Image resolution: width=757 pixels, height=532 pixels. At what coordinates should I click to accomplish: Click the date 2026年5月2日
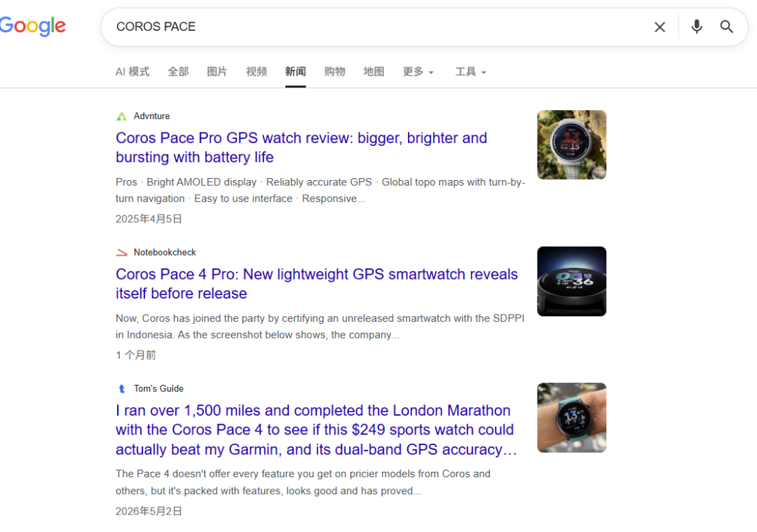tap(149, 511)
